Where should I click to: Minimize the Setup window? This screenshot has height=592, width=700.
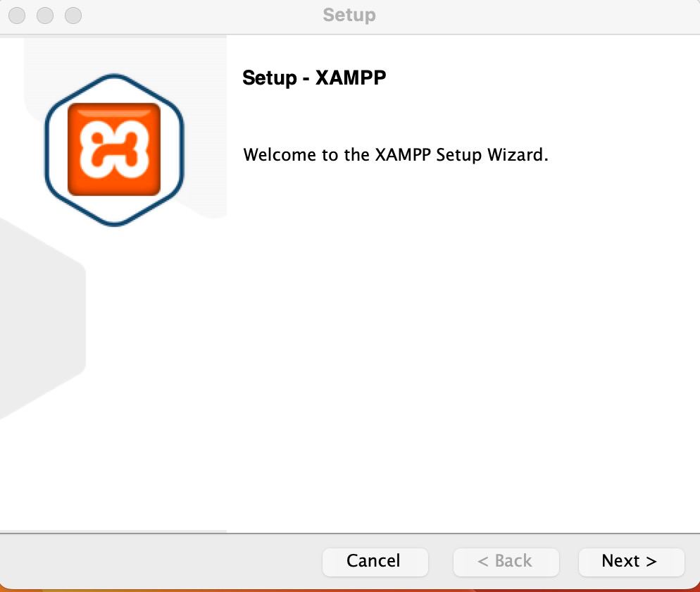point(45,16)
